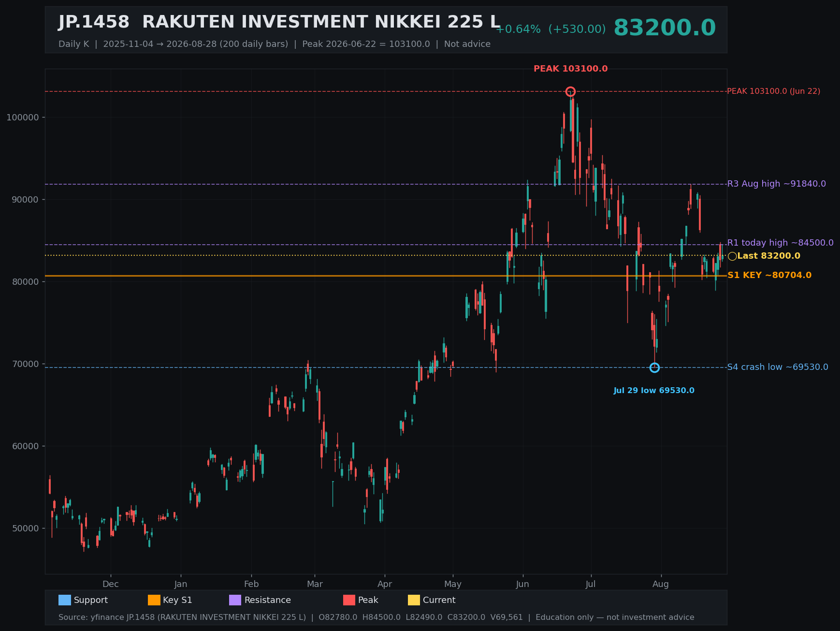Viewport: 840px width, 631px height.
Task: Click the 'May' x-axis label
Action: [453, 584]
